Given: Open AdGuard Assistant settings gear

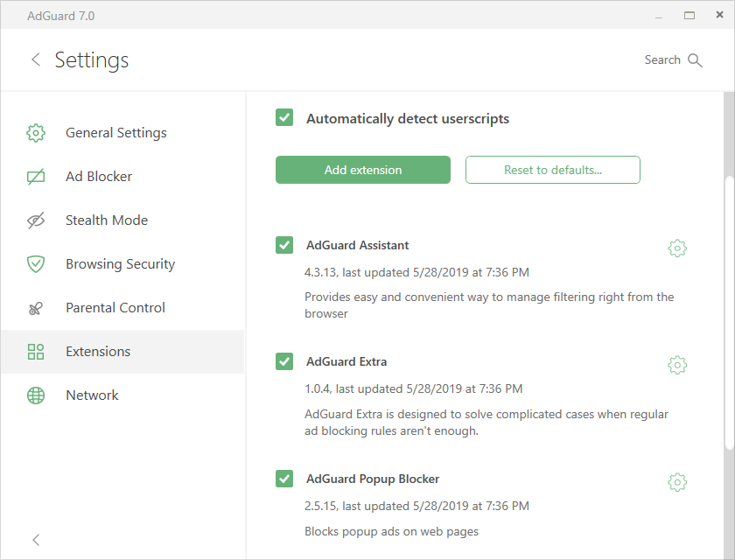Looking at the screenshot, I should point(676,248).
